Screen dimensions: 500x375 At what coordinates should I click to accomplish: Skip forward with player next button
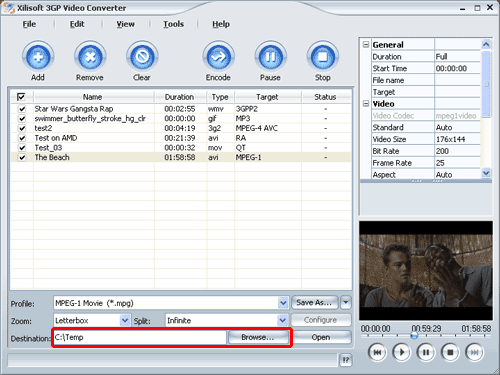point(474,352)
